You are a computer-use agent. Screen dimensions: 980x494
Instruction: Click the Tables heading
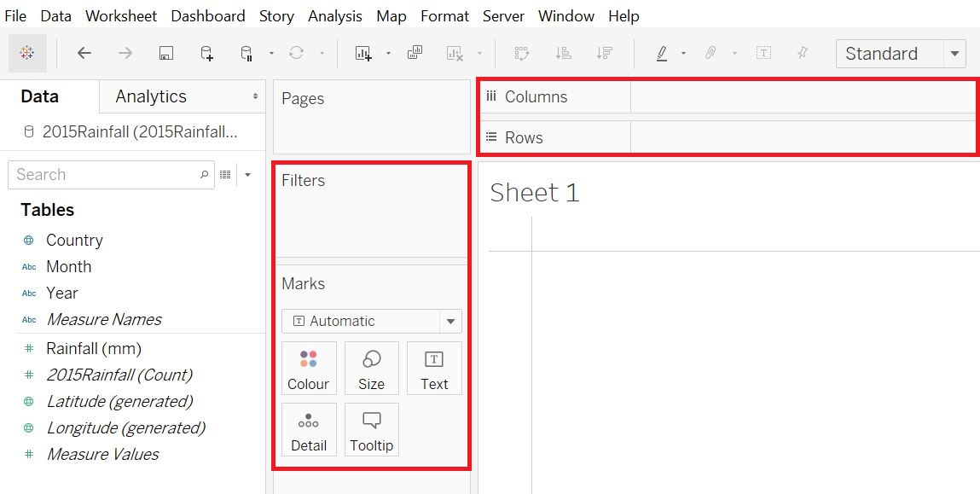pyautogui.click(x=48, y=210)
